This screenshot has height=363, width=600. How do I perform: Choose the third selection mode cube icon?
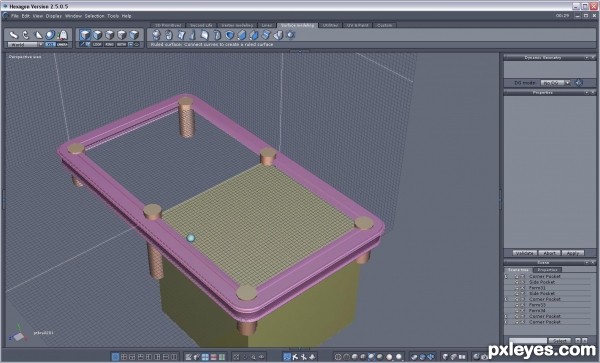tap(110, 35)
